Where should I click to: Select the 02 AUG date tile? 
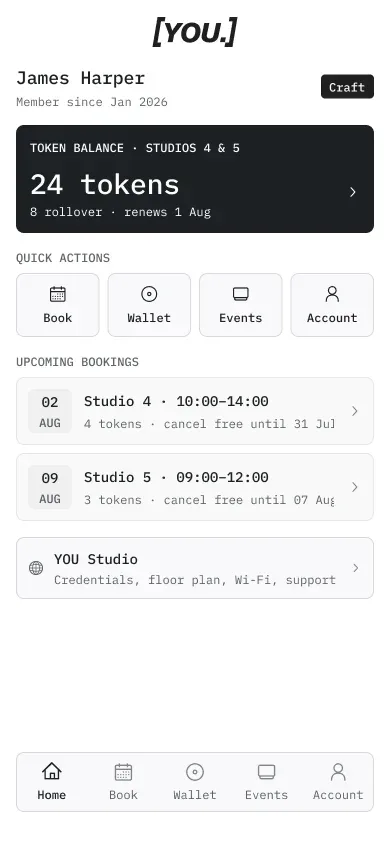click(x=50, y=411)
